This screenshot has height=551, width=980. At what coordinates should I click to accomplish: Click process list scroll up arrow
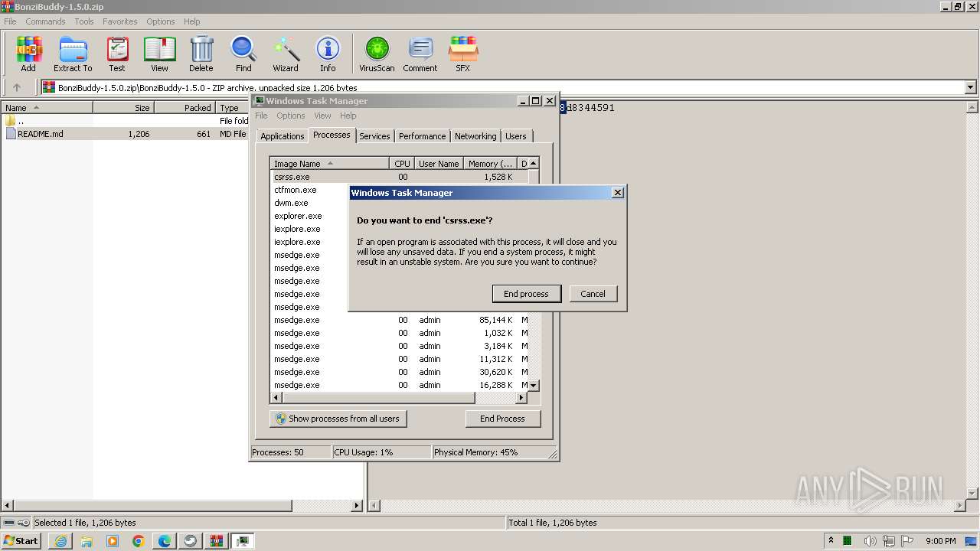click(534, 163)
